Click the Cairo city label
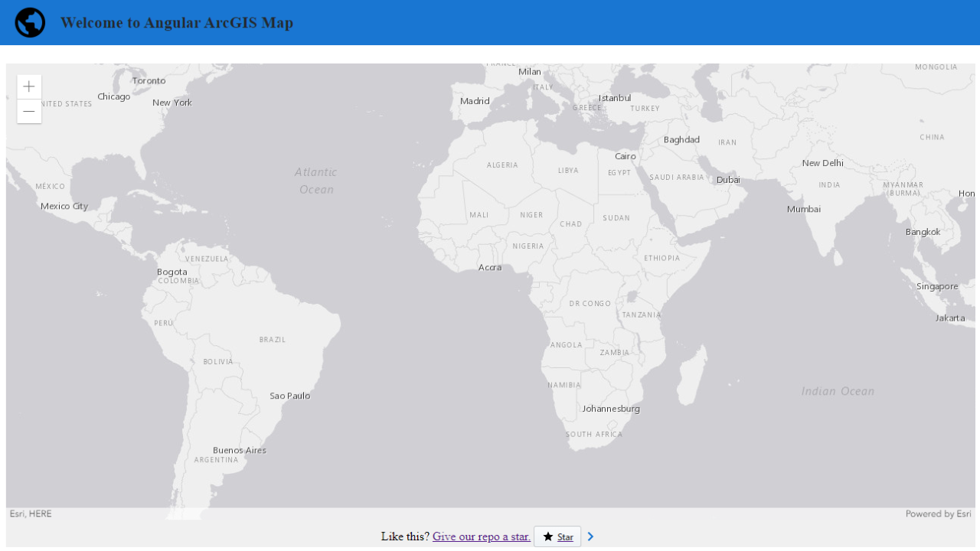The image size is (980, 551). pos(626,156)
